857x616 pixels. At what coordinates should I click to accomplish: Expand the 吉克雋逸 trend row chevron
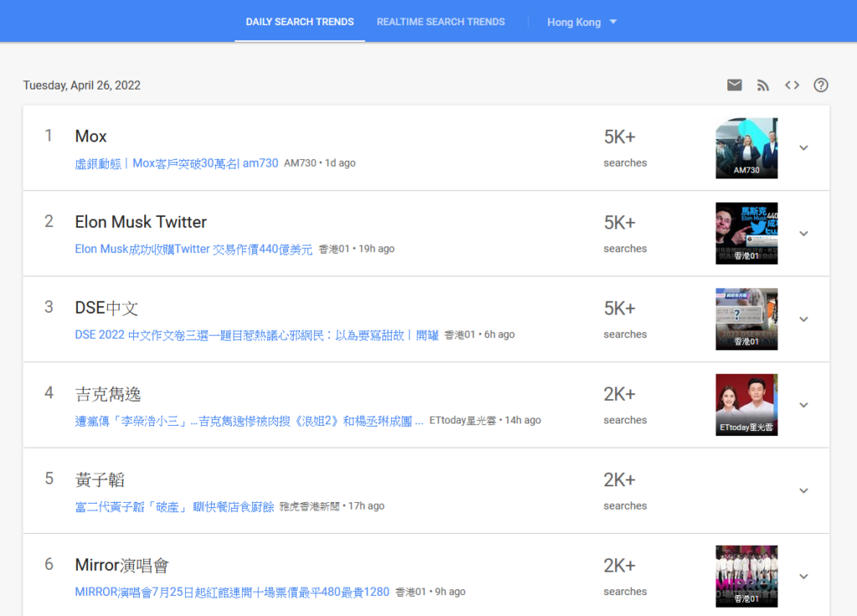coord(803,405)
